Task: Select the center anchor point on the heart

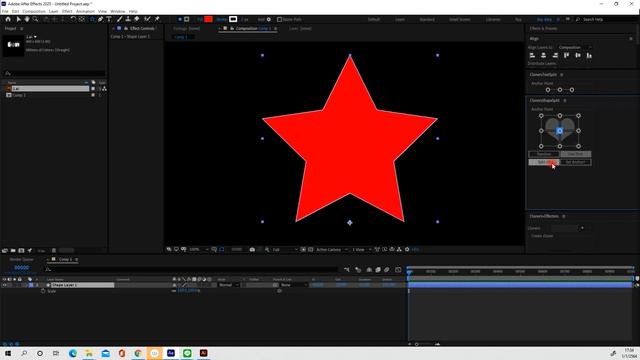Action: click(x=560, y=131)
